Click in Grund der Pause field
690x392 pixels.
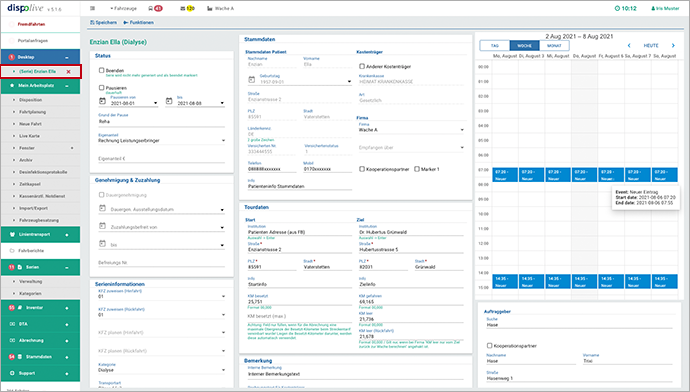161,121
